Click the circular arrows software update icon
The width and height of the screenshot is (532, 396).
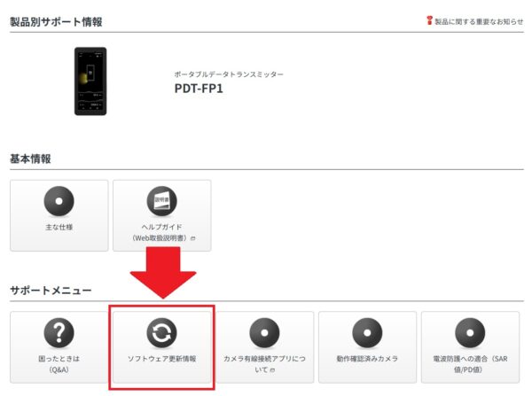tap(162, 332)
